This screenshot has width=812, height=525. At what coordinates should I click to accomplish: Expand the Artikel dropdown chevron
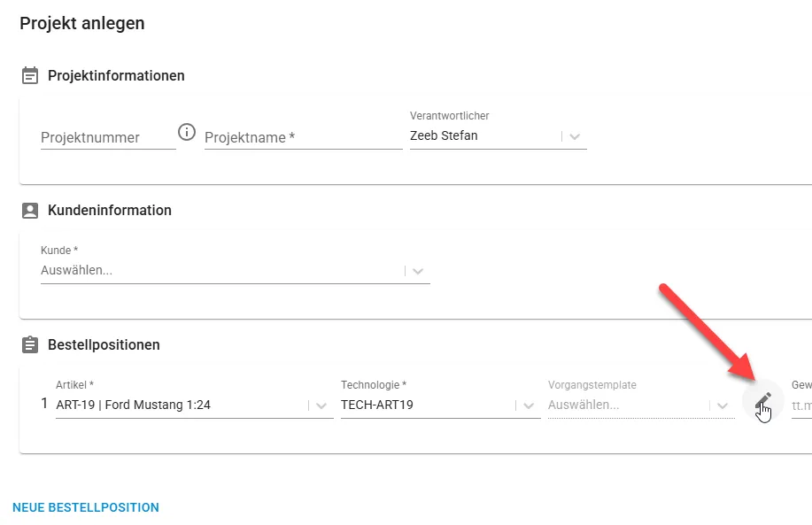coord(321,405)
